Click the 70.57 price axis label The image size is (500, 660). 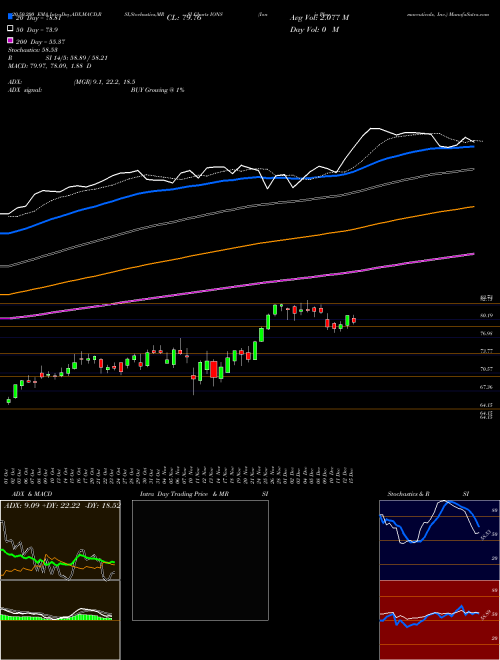[487, 369]
